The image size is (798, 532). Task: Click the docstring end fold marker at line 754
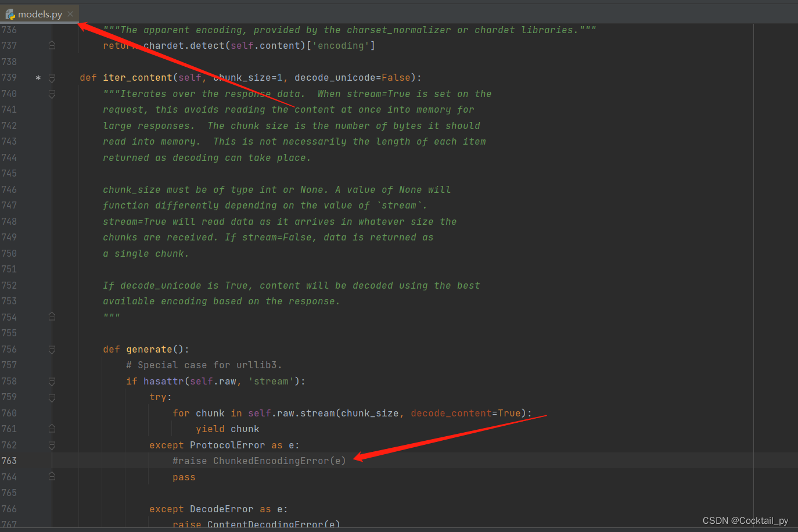coord(52,317)
